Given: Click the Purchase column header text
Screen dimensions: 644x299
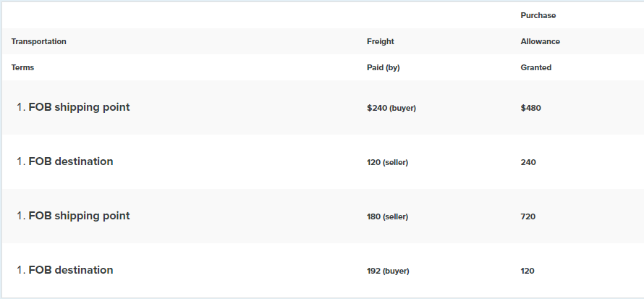Looking at the screenshot, I should coord(538,15).
